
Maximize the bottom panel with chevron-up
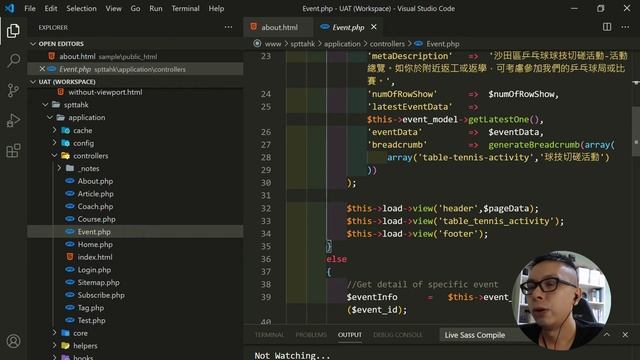point(607,335)
